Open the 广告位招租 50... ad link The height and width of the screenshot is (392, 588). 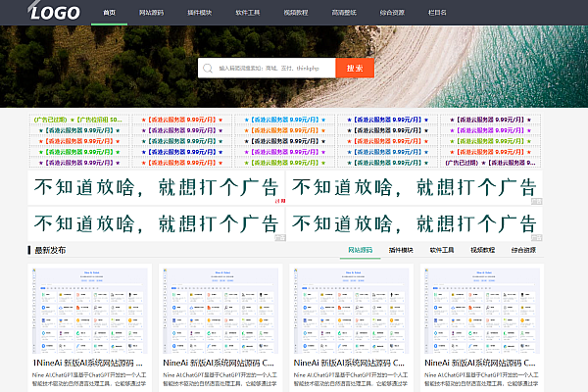tap(79, 120)
